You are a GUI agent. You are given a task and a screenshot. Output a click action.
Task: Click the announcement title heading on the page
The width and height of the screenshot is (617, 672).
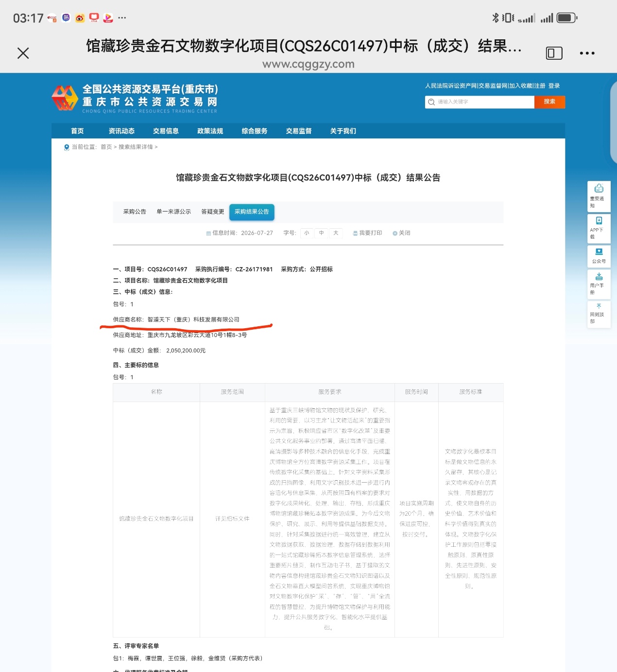(x=308, y=178)
